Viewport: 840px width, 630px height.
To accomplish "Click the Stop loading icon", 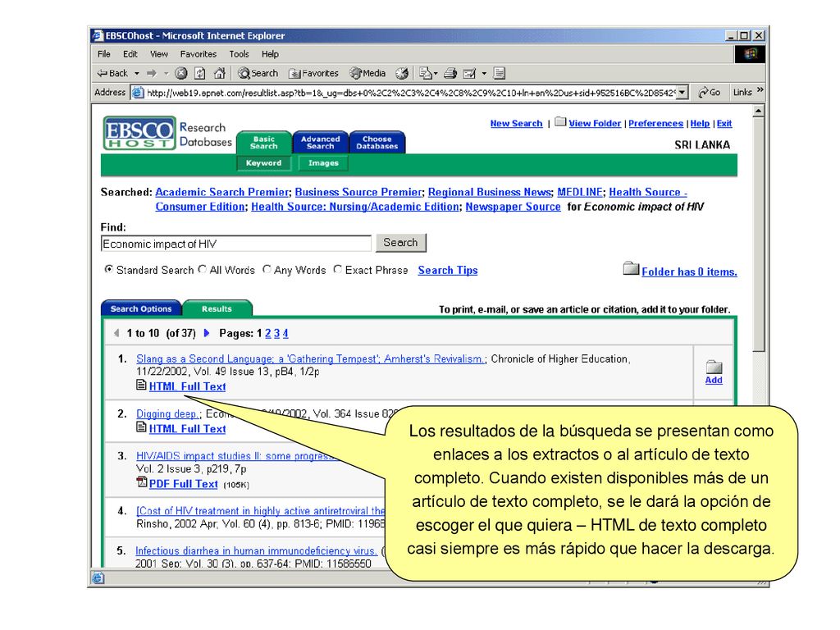I will (181, 73).
